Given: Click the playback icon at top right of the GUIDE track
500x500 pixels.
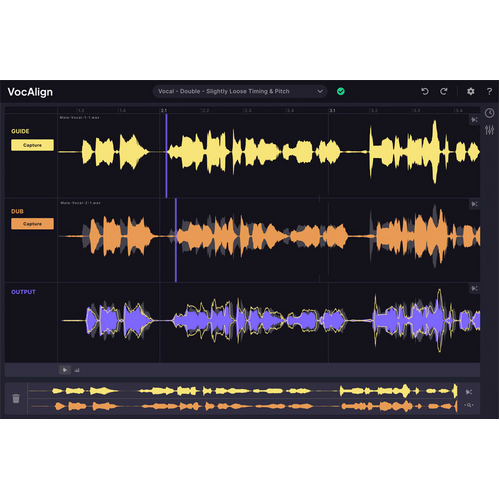Looking at the screenshot, I should [474, 120].
